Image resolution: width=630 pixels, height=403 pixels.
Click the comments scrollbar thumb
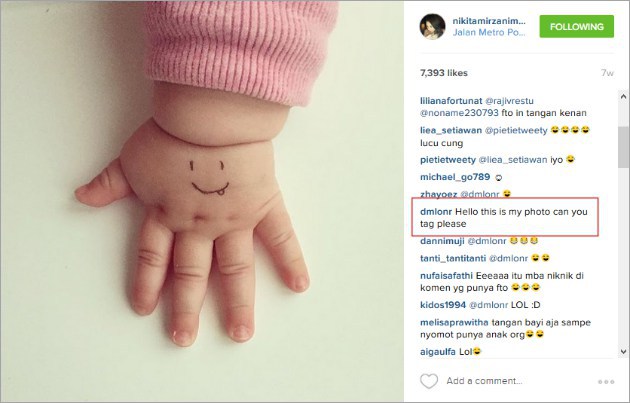[623, 147]
